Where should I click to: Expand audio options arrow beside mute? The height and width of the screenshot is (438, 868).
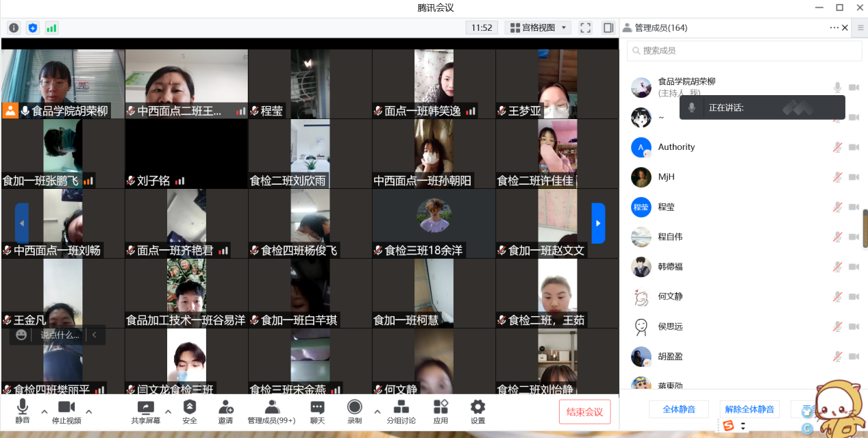pos(45,411)
